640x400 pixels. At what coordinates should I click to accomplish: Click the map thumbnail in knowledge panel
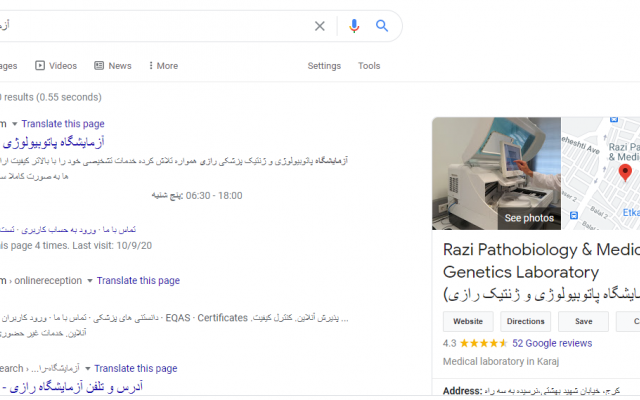[600, 173]
